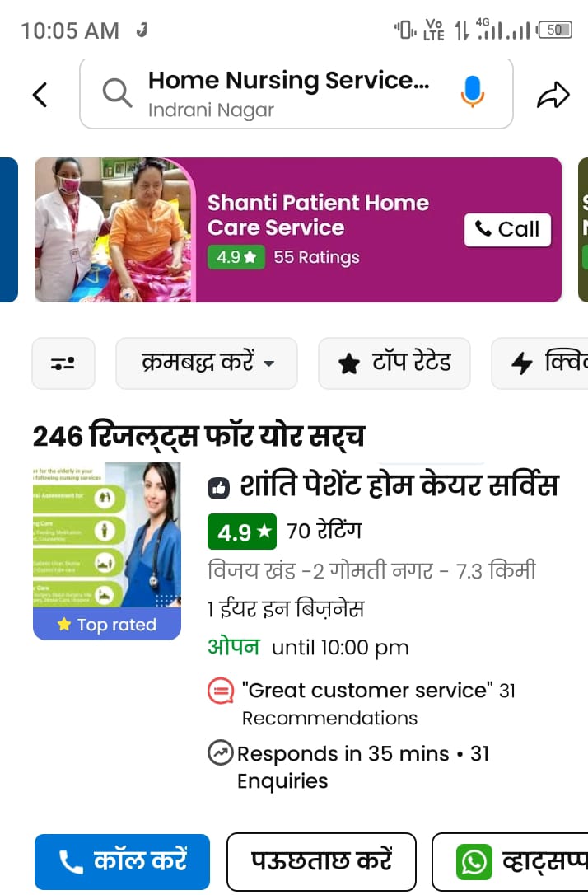Open the Shanti Patient Home Care banner ad
The width and height of the screenshot is (588, 895).
[x=298, y=229]
